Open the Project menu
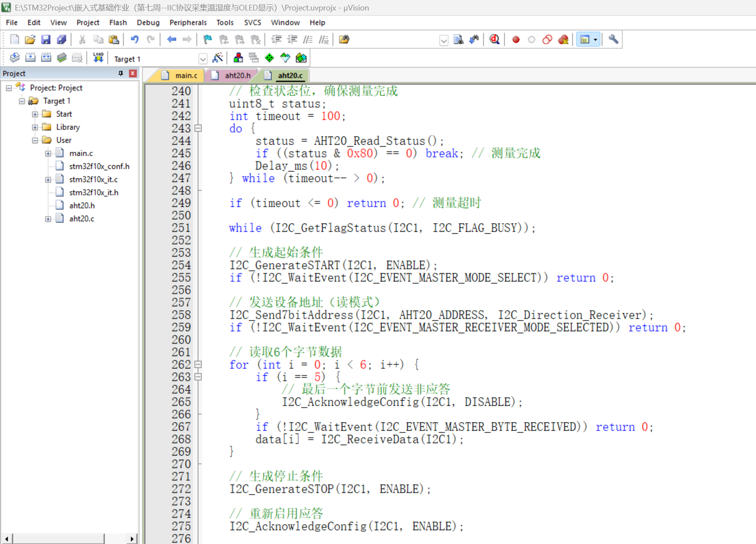This screenshot has width=756, height=544. point(88,23)
